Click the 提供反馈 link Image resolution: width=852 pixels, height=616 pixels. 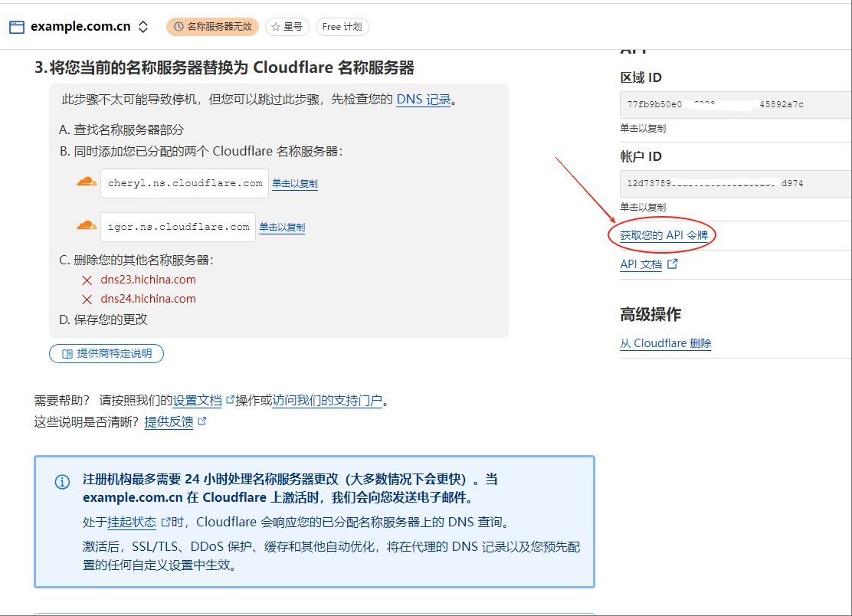[169, 421]
